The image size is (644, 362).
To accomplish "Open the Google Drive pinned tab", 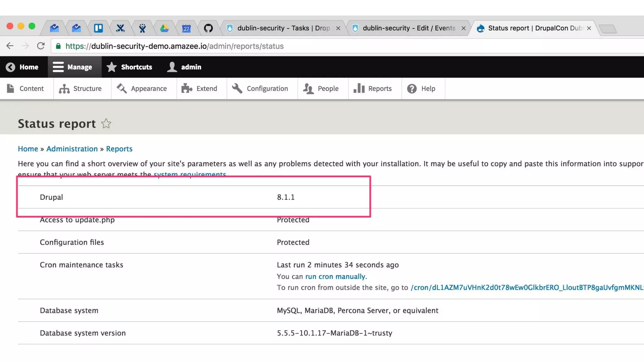I will 164,28.
